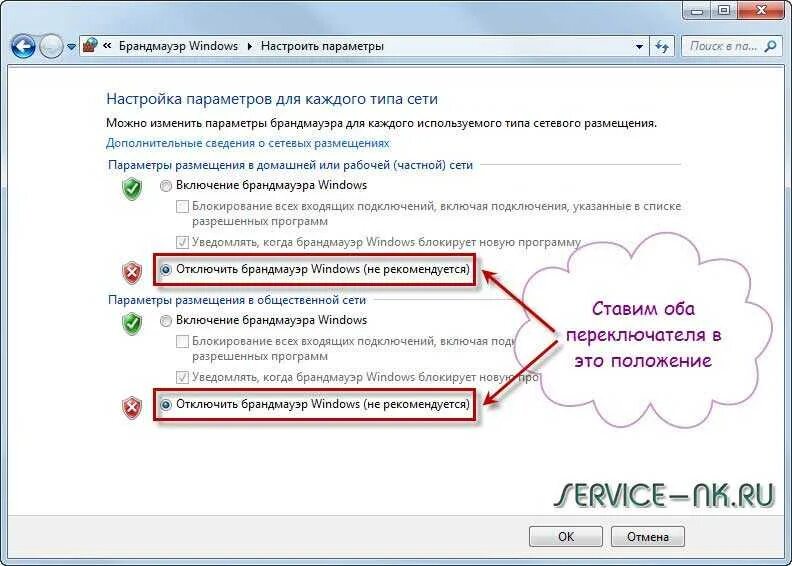Viewport: 792px width, 566px height.
Task: Cancel changes with Отмена button
Action: [648, 536]
